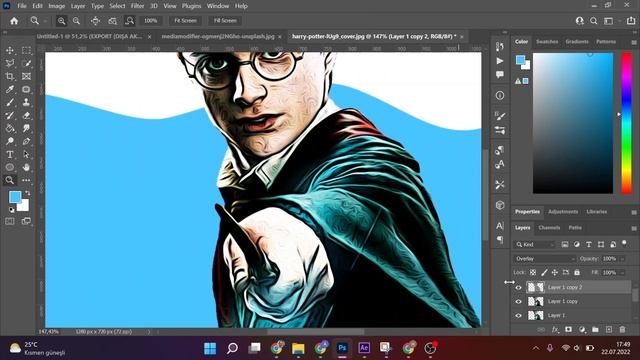Hide Layer 1 copy visibility eye
This screenshot has height=360, width=640.
[x=518, y=302]
